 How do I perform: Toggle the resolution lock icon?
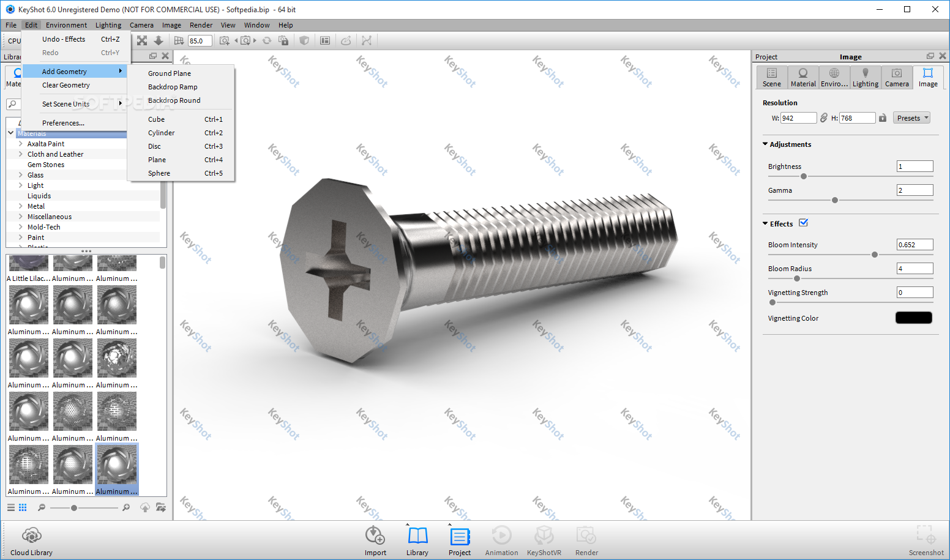[x=883, y=118]
